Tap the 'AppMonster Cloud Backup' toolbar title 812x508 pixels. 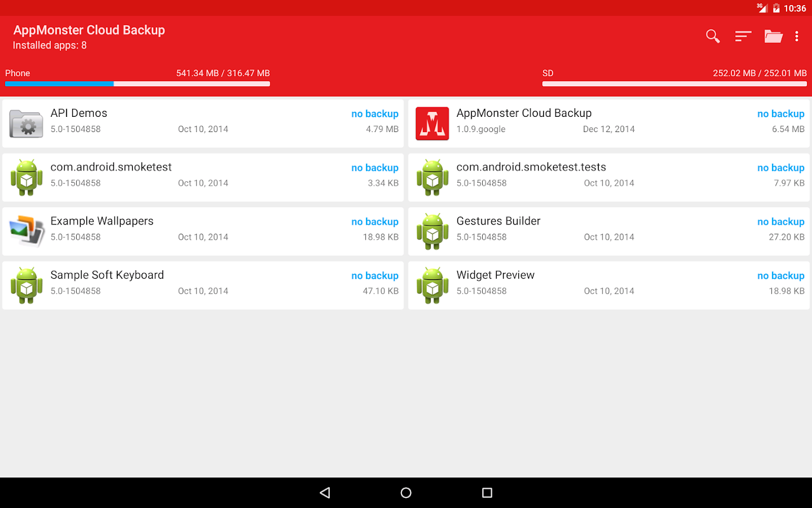coord(89,30)
